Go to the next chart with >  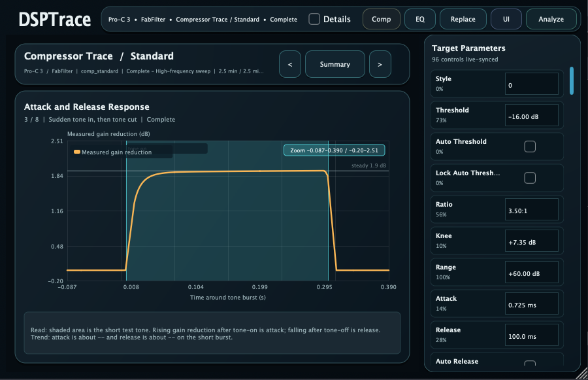(x=380, y=64)
